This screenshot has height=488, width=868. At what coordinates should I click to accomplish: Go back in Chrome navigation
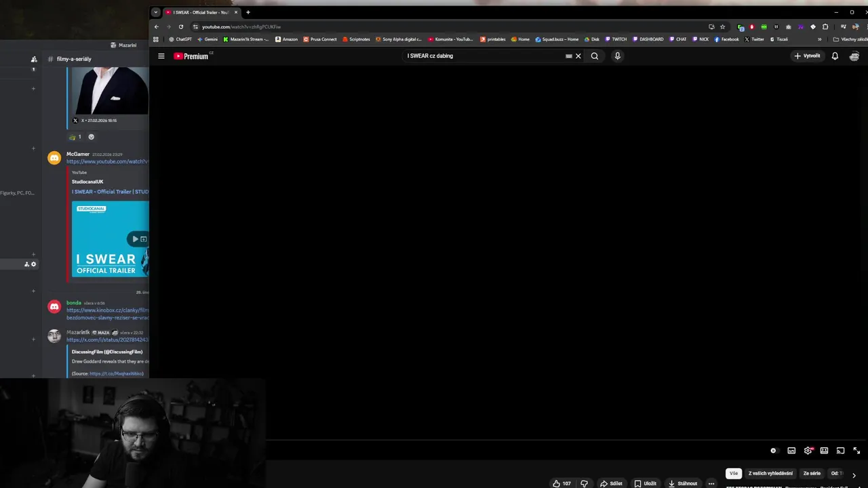[x=157, y=27]
